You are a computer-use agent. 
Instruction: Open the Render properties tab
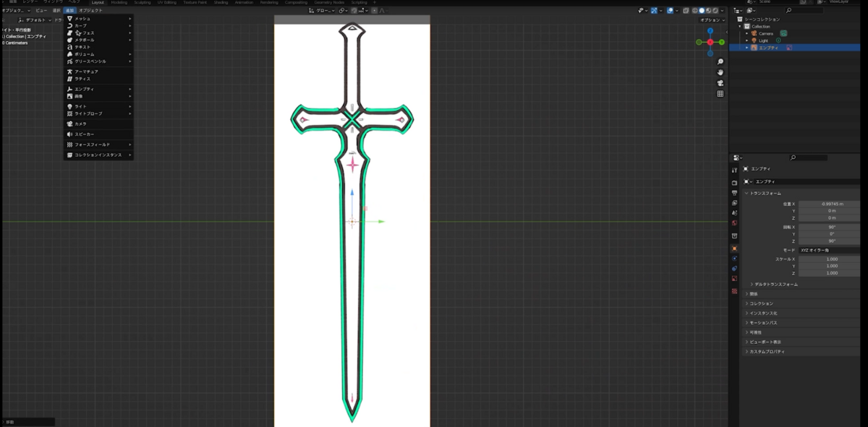click(x=734, y=183)
